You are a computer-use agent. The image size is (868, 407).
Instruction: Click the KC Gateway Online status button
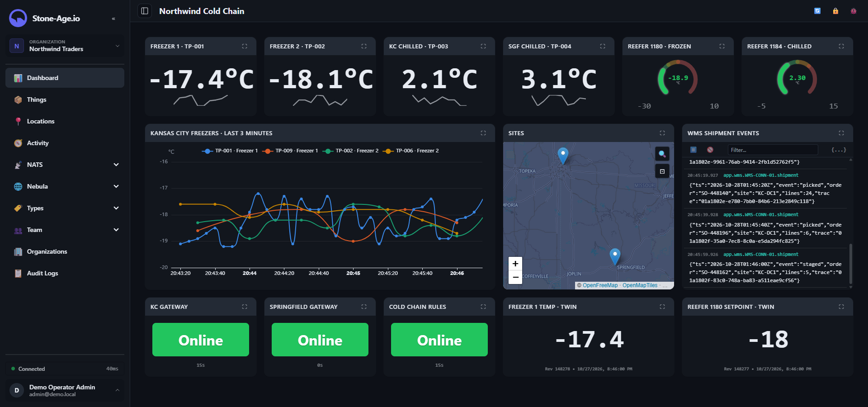(x=201, y=340)
